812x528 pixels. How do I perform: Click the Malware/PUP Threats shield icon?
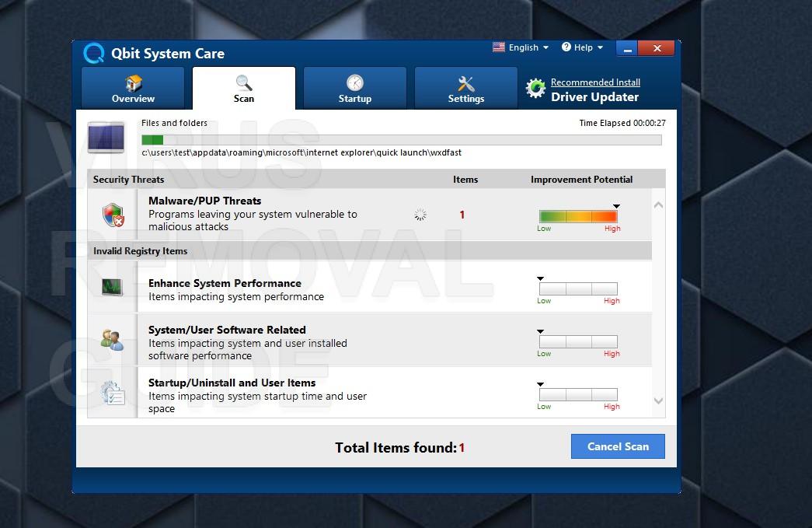(113, 215)
